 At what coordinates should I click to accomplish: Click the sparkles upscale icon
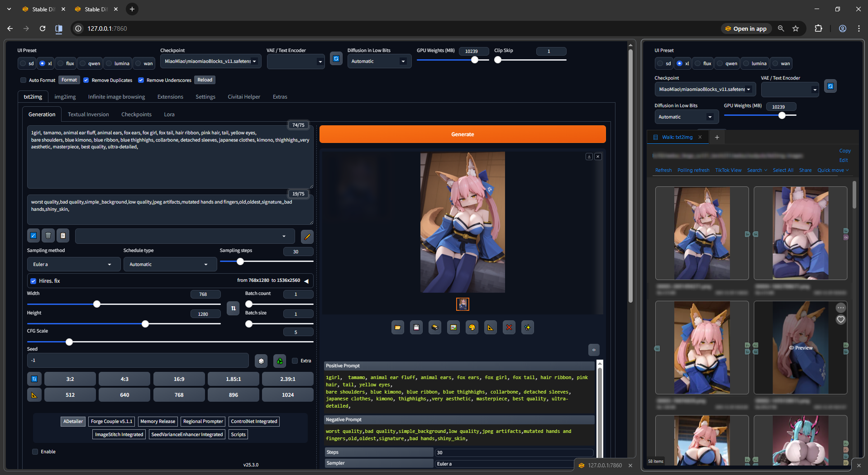click(528, 328)
